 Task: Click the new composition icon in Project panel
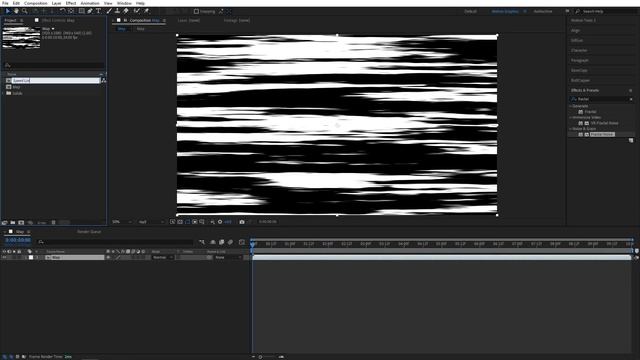click(21, 222)
